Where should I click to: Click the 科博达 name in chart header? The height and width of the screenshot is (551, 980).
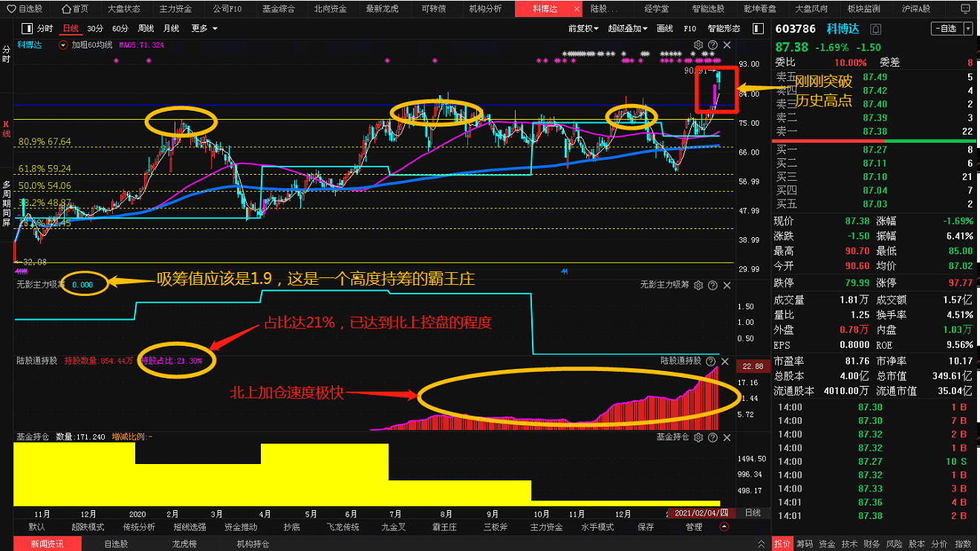pos(30,45)
